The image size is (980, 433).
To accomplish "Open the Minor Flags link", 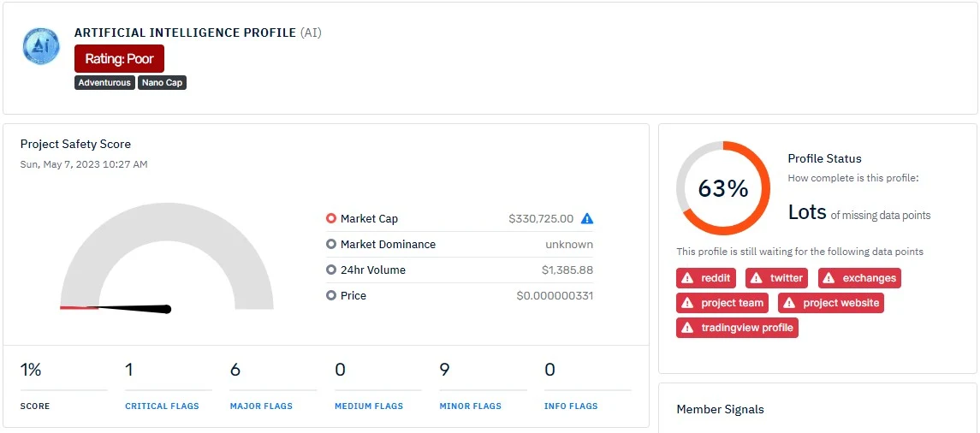I will (471, 406).
